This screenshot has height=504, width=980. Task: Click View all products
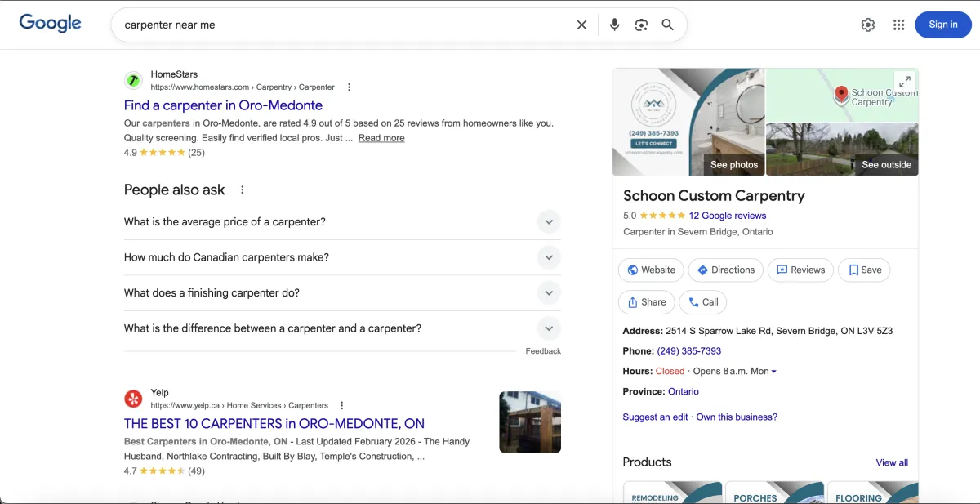click(x=892, y=462)
